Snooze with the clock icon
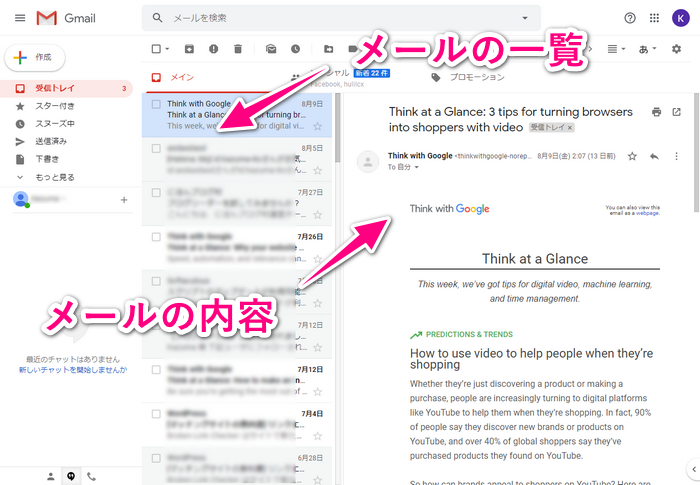This screenshot has width=700, height=485. [296, 49]
